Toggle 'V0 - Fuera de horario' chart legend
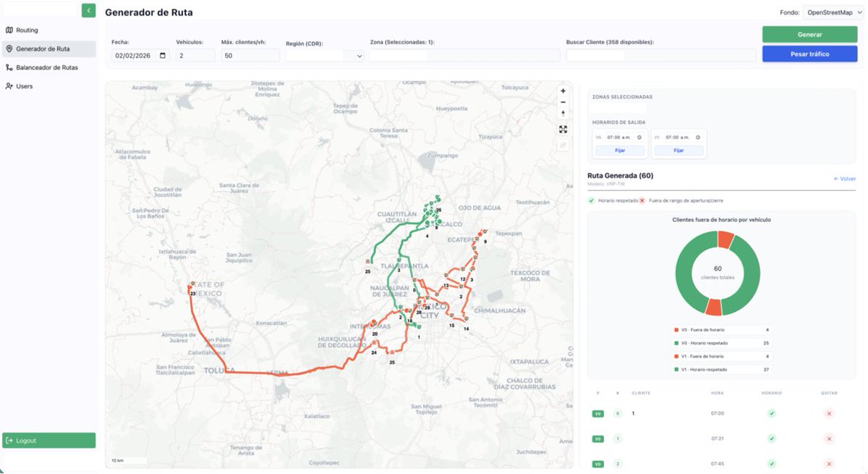868x474 pixels. pyautogui.click(x=720, y=330)
